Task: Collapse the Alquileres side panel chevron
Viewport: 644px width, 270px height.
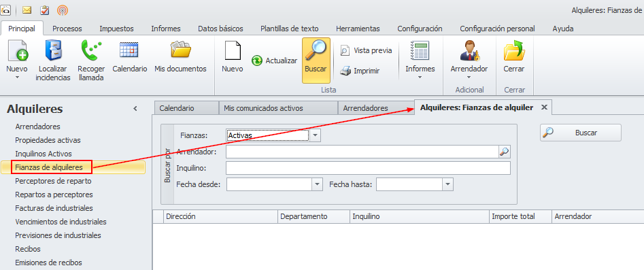Action: tap(135, 109)
